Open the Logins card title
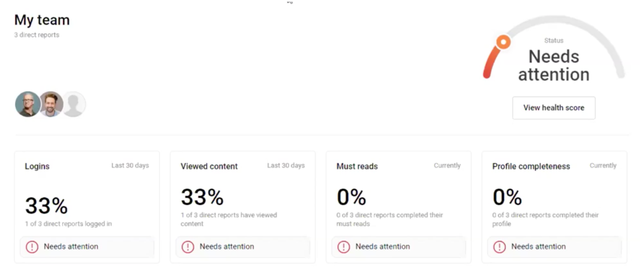 pos(37,166)
